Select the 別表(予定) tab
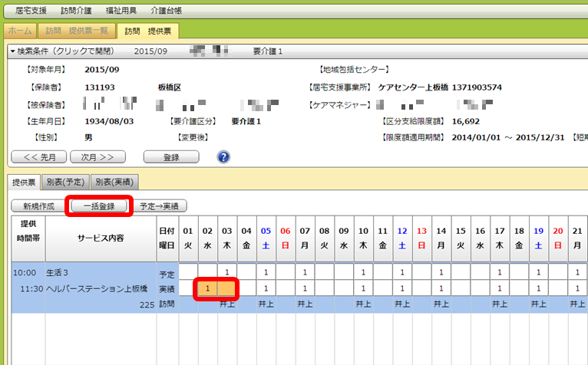Image resolution: width=588 pixels, height=365 pixels. click(64, 182)
